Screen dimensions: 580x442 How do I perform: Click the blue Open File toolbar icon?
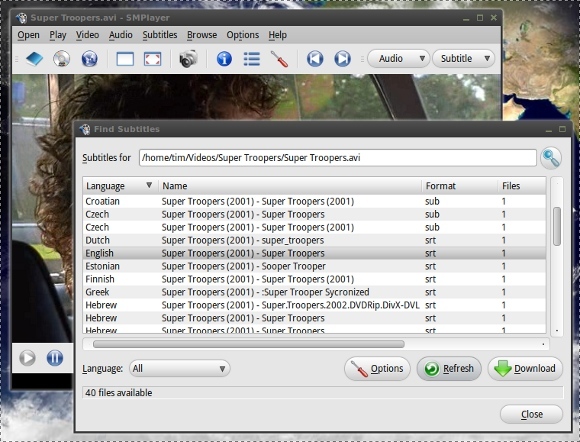[x=34, y=59]
